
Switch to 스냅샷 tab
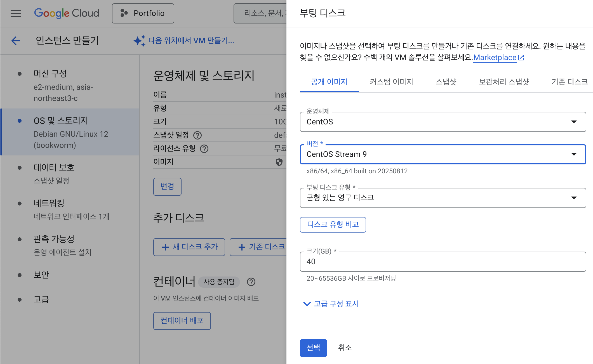click(x=446, y=82)
